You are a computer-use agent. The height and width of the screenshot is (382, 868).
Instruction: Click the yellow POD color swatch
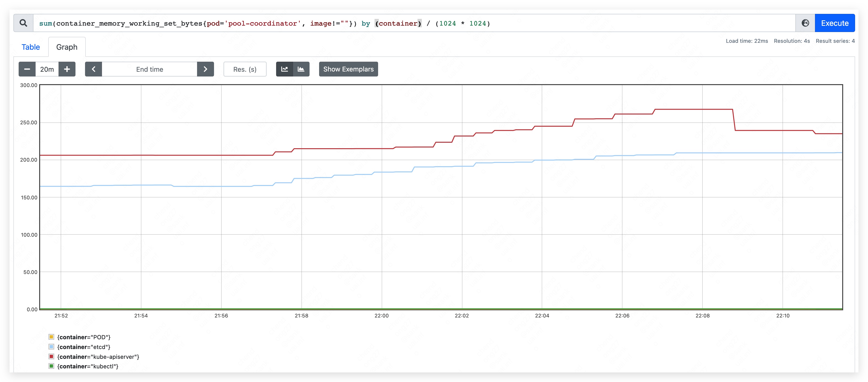click(51, 337)
